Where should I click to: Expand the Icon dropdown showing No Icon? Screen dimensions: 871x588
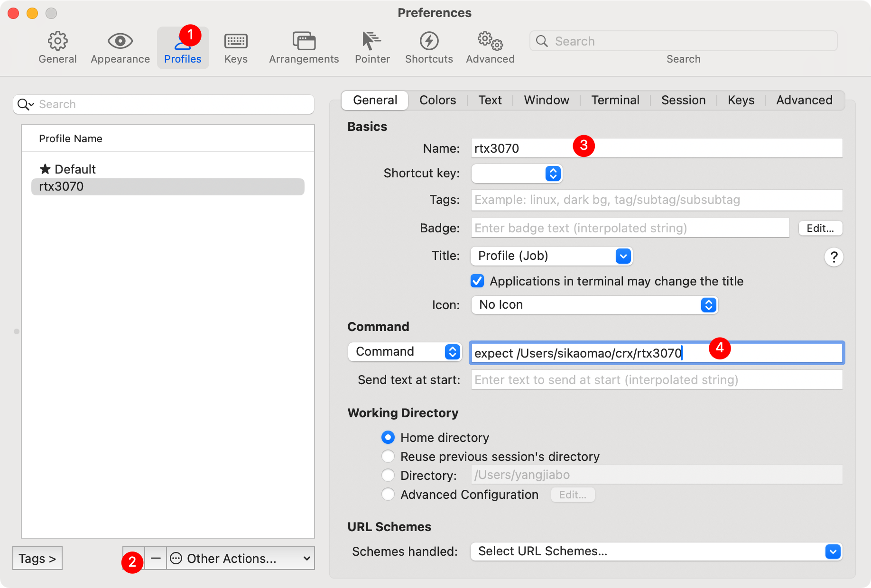594,305
